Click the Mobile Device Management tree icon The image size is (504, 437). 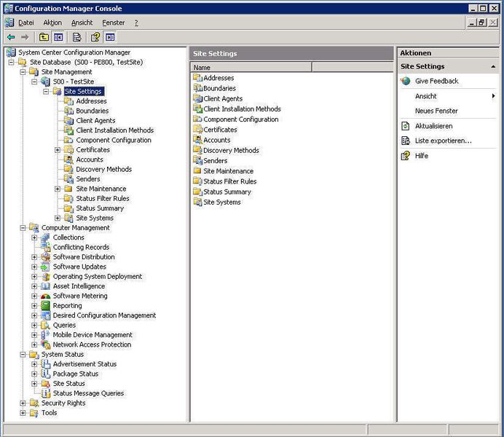[46, 335]
